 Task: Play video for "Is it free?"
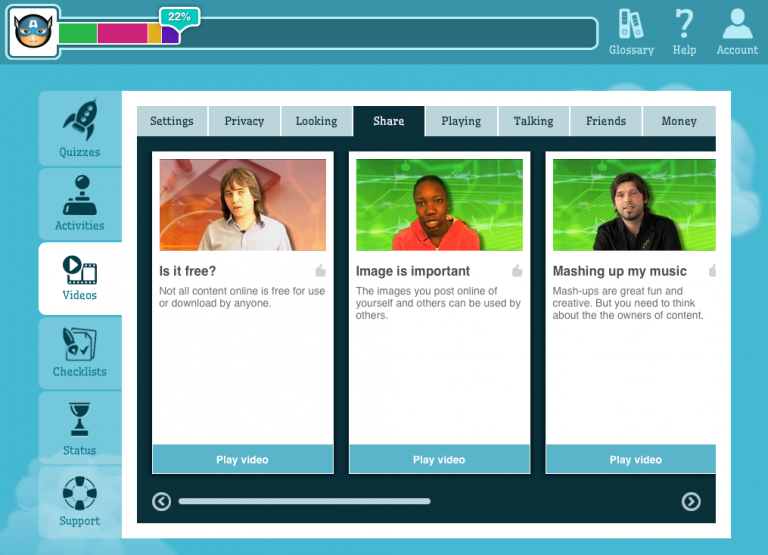click(242, 459)
